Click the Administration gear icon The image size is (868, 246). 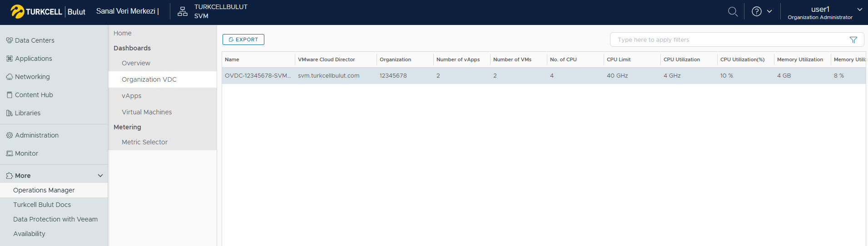[x=10, y=135]
